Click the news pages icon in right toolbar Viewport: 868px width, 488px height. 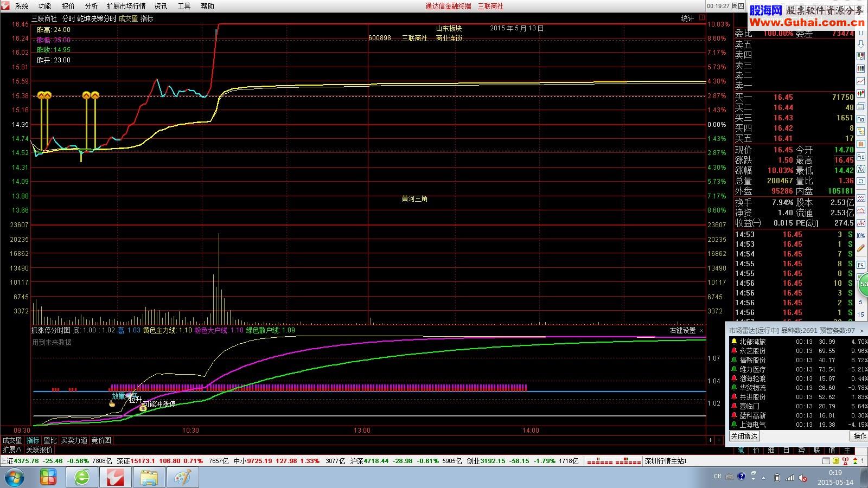pos(861,107)
